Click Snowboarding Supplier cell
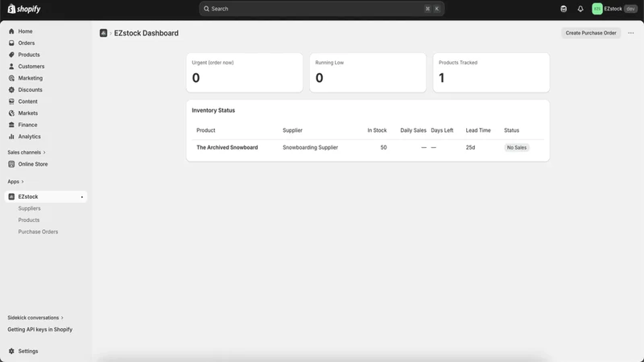Viewport: 644px width, 362px height. click(x=310, y=147)
